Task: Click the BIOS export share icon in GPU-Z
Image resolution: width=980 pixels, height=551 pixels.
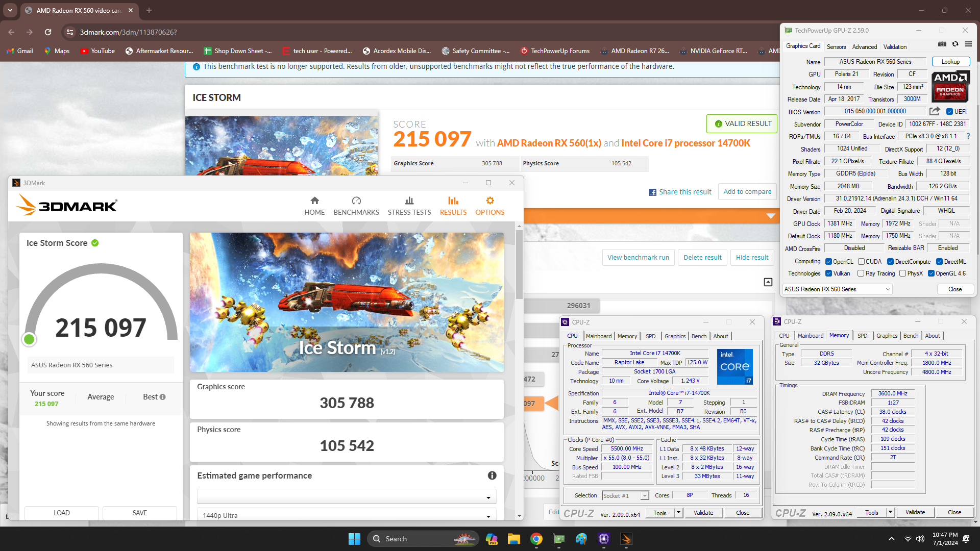Action: [935, 111]
